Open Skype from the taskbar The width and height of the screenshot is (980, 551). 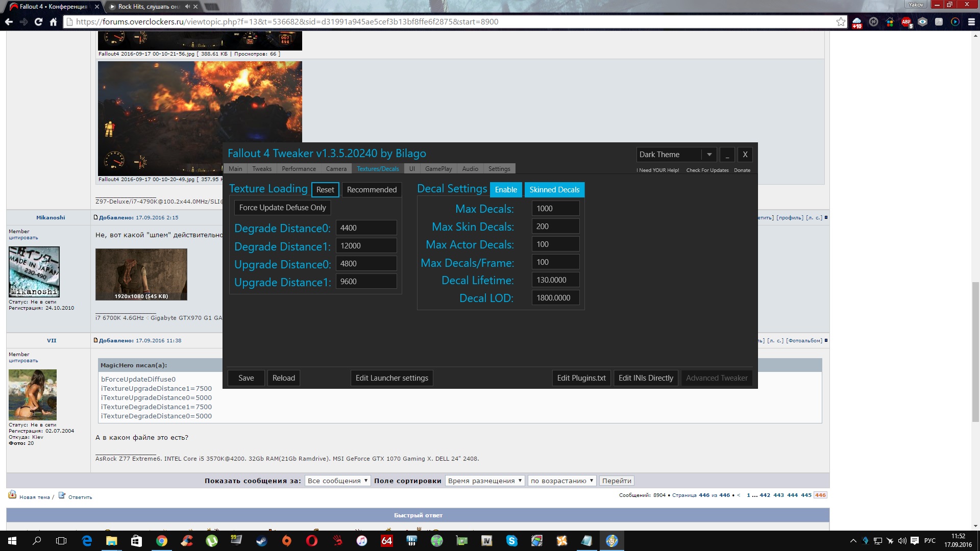point(512,541)
